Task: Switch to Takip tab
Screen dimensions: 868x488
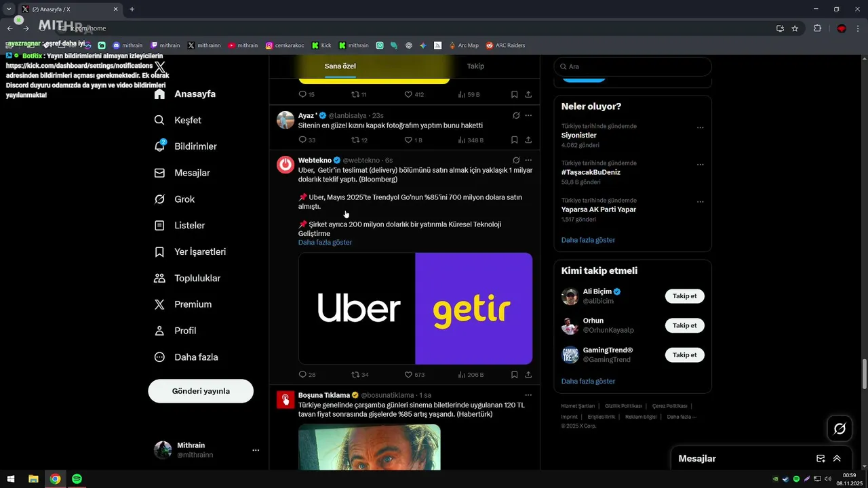Action: pos(475,66)
